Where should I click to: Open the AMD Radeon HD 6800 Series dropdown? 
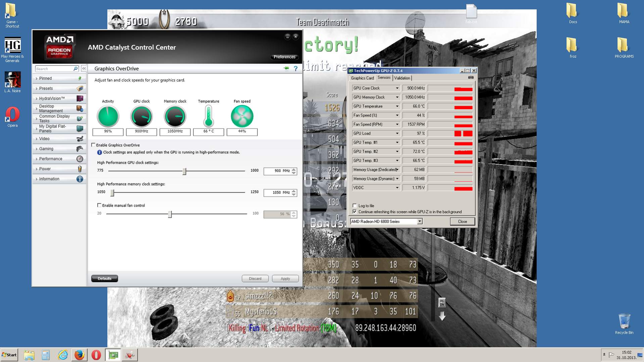click(419, 221)
